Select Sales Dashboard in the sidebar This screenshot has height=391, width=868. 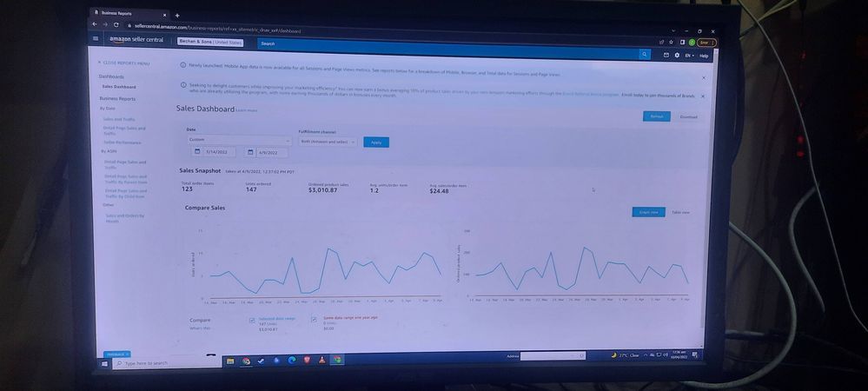coord(118,87)
